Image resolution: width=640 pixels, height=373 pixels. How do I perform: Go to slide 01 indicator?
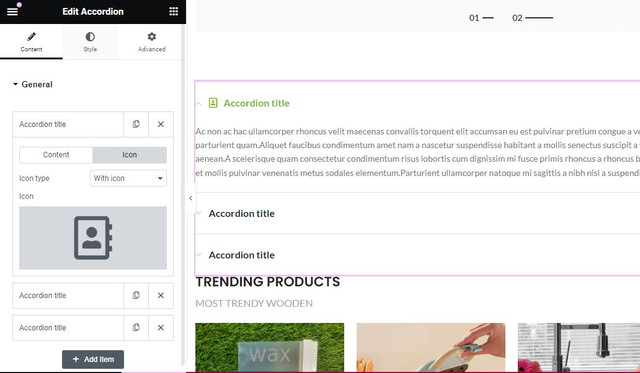tap(481, 18)
